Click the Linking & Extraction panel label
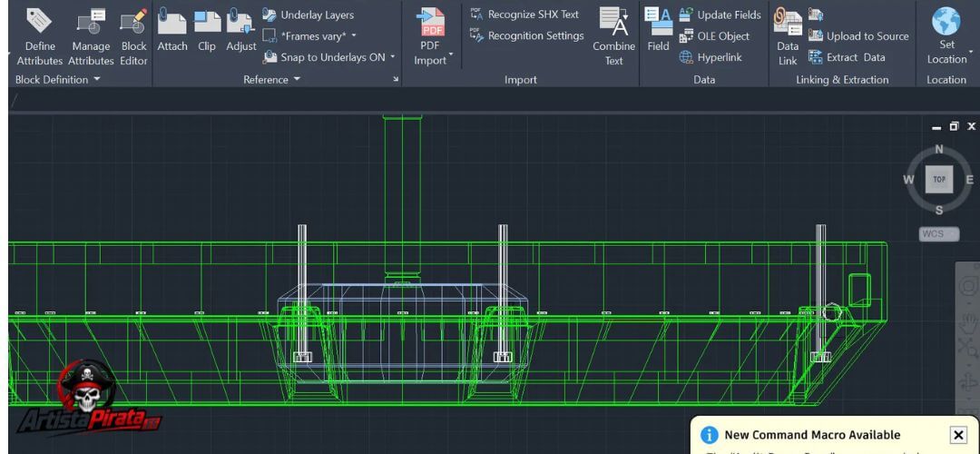 (842, 79)
